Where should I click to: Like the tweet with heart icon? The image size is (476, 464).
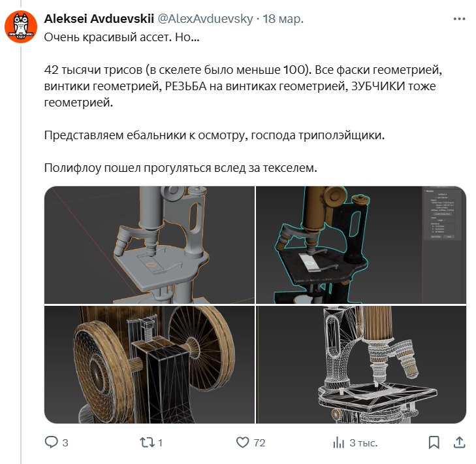click(x=242, y=442)
